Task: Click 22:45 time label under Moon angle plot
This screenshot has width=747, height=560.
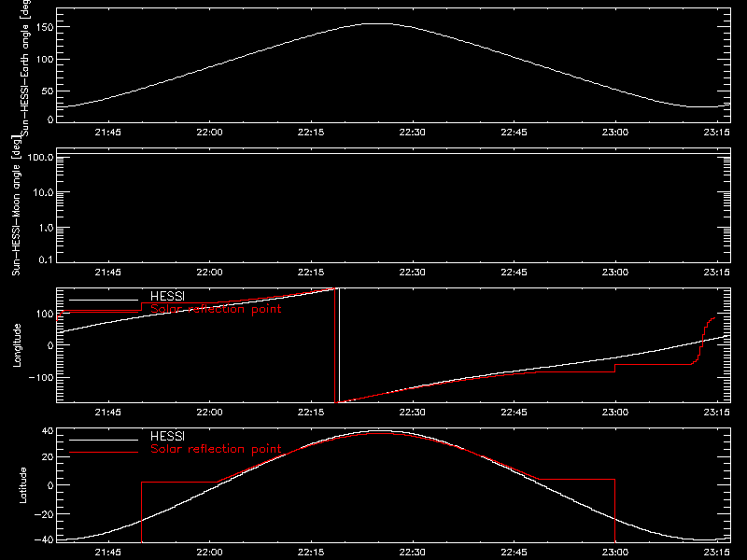Action: click(514, 273)
